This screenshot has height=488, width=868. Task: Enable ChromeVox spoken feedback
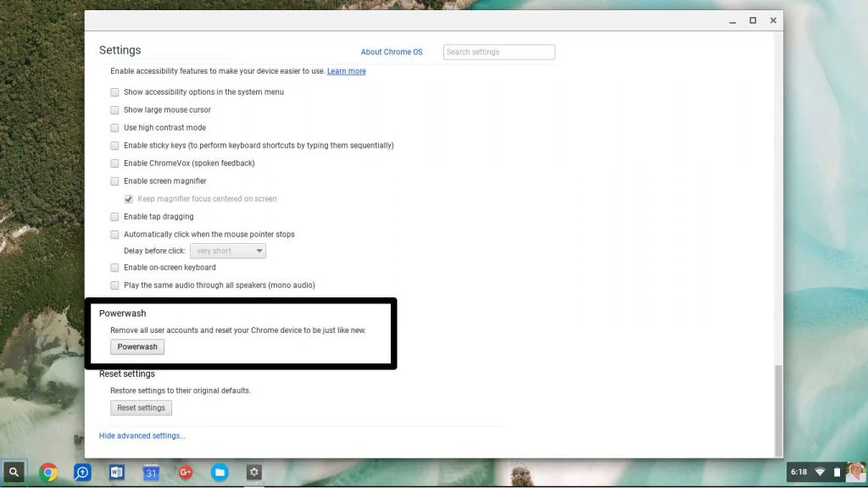point(114,163)
